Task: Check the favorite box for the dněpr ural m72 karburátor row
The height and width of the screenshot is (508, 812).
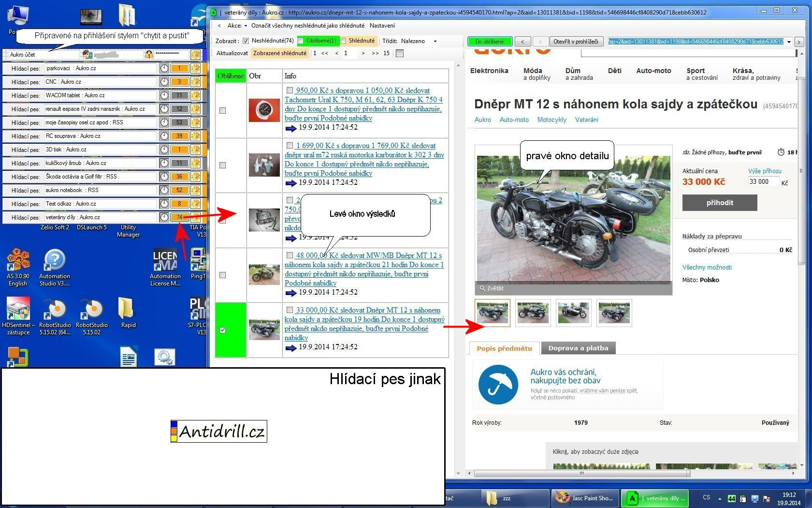Action: coord(223,165)
